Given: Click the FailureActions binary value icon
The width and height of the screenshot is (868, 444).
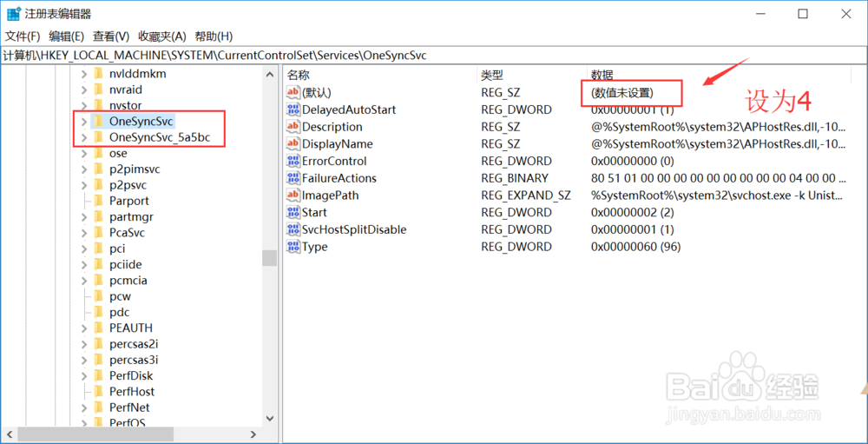Looking at the screenshot, I should pos(293,178).
